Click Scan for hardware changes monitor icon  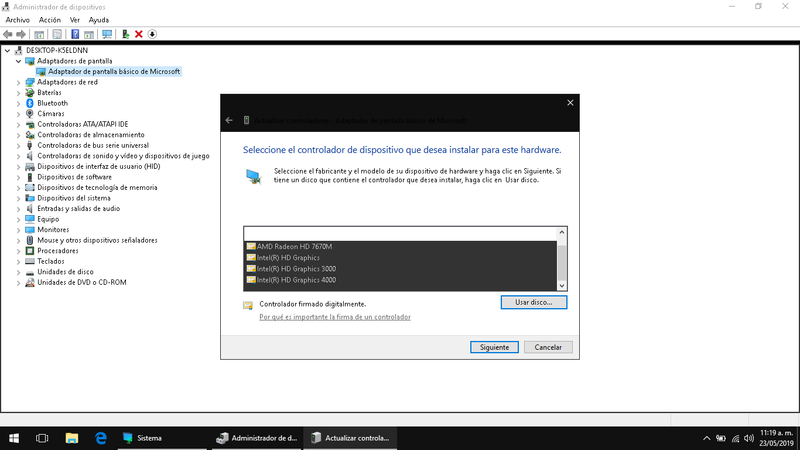click(x=107, y=34)
